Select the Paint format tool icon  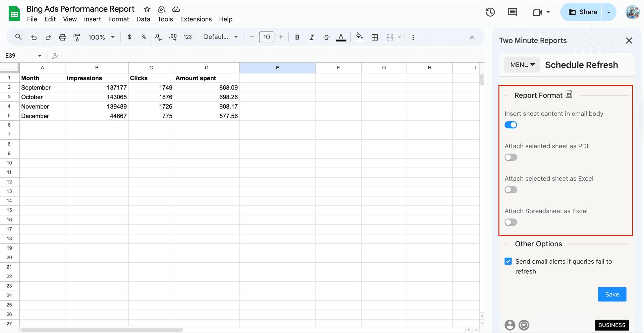click(77, 37)
